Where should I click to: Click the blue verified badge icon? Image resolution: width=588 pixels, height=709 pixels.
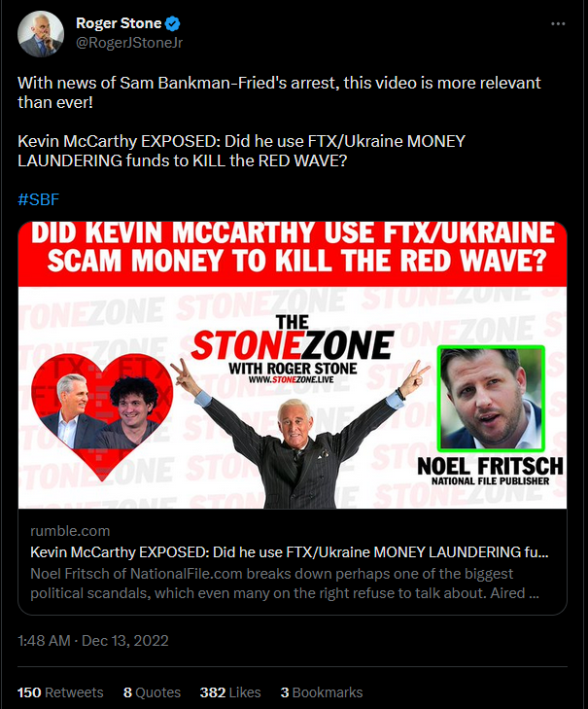tap(173, 23)
